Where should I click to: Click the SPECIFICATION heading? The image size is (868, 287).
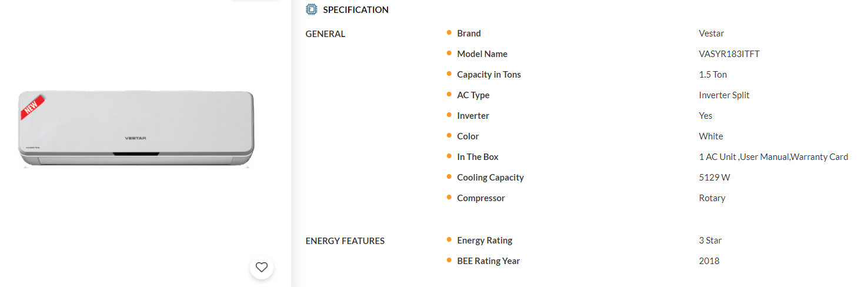click(356, 10)
